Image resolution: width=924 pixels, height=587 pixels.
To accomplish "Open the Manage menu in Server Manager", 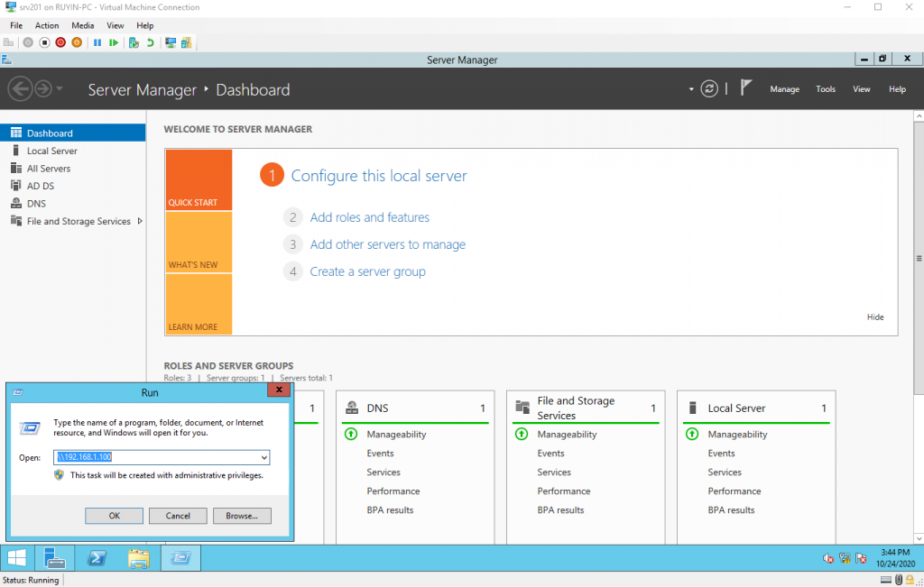I will (784, 89).
